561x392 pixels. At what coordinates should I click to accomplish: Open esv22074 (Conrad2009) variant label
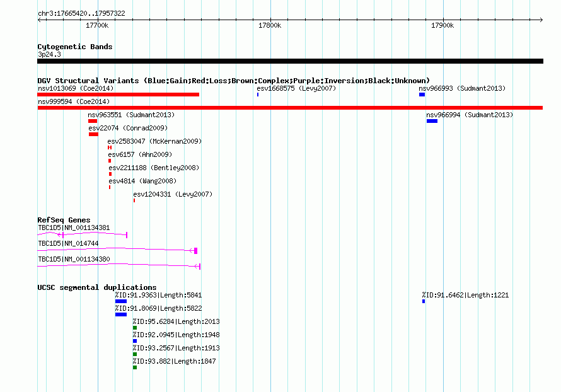pyautogui.click(x=128, y=128)
